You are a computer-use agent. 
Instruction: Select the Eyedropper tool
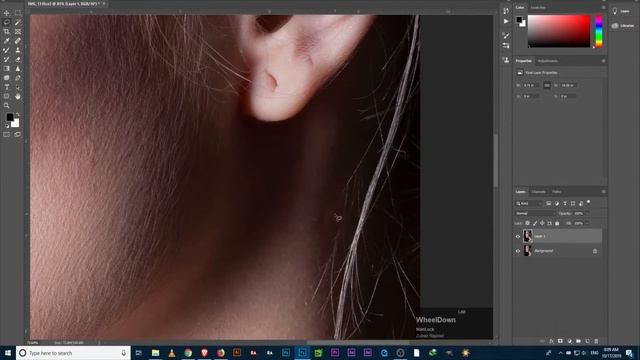click(x=7, y=41)
